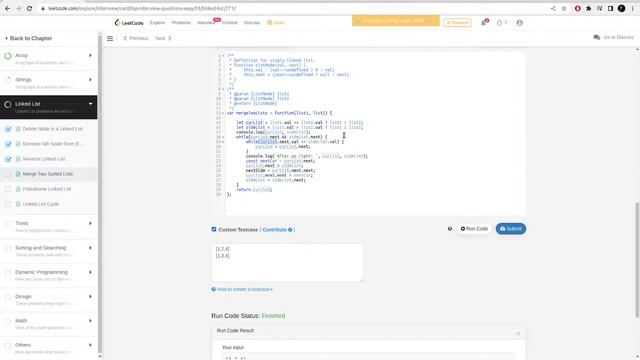The image size is (640, 360).
Task: Expand the Design chapter arrow
Action: pyautogui.click(x=90, y=297)
